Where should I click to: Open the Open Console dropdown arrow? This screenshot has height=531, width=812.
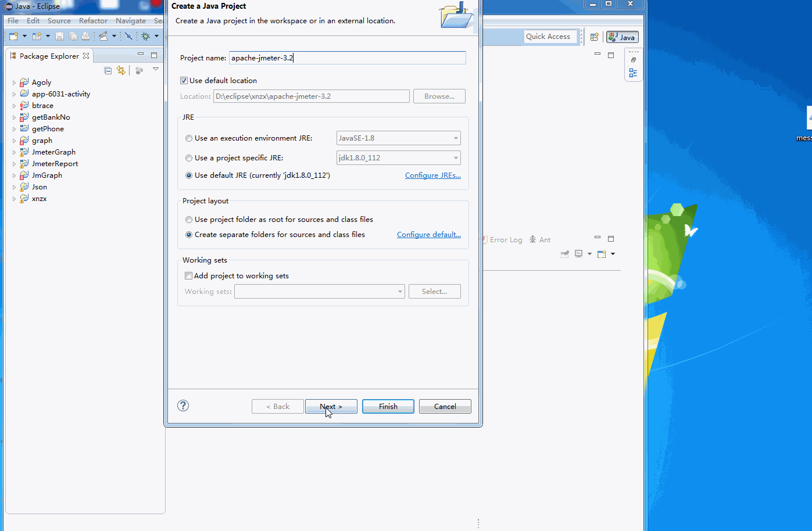tap(613, 254)
